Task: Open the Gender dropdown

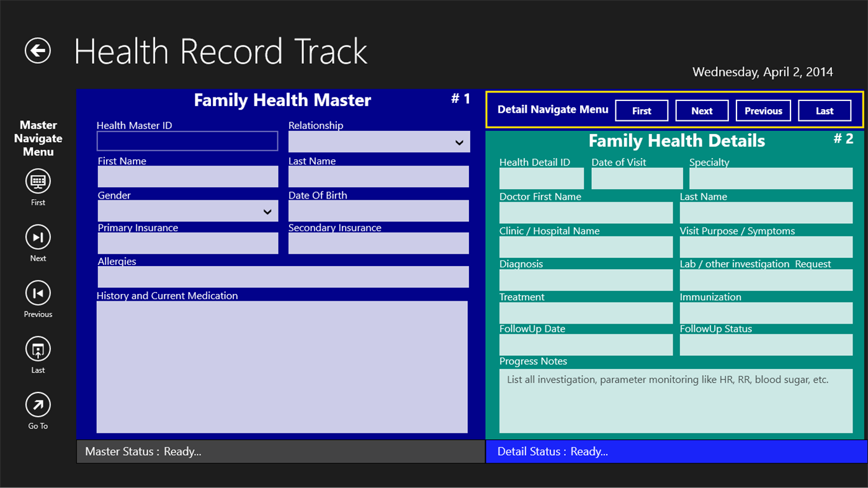Action: point(187,210)
